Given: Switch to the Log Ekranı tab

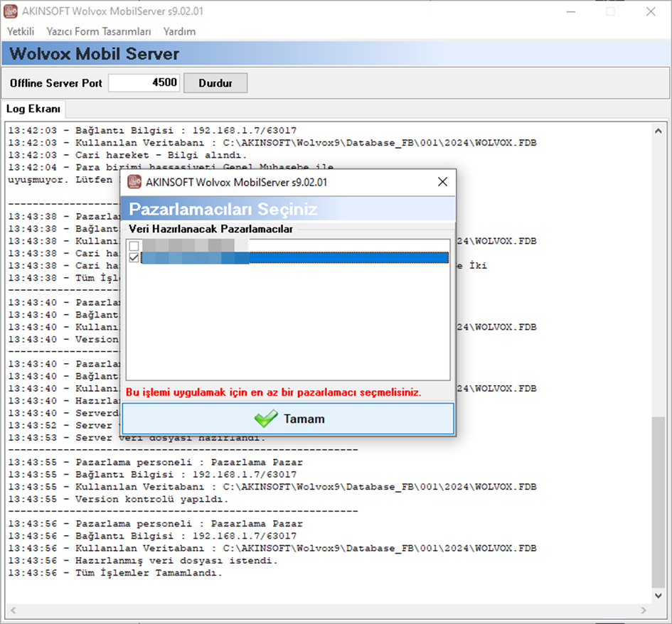Looking at the screenshot, I should point(33,109).
